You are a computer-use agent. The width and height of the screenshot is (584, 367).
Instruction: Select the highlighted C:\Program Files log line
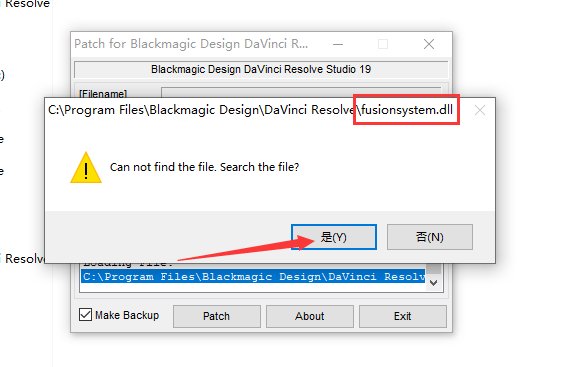tap(253, 276)
